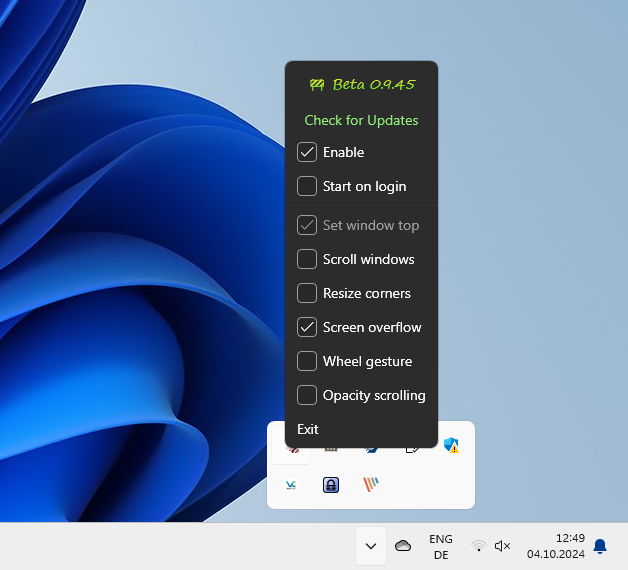This screenshot has width=628, height=570.
Task: Enable the Wheel gesture checkbox
Action: [307, 362]
